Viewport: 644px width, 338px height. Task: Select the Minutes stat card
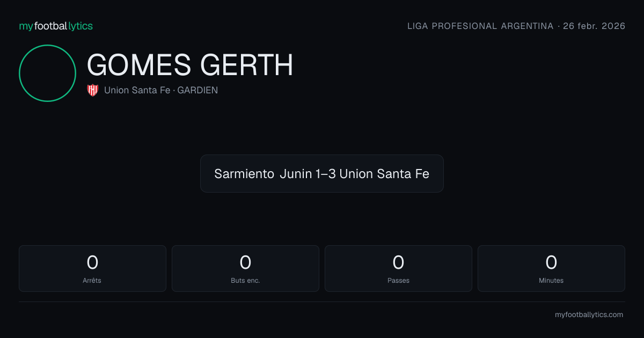pos(551,268)
